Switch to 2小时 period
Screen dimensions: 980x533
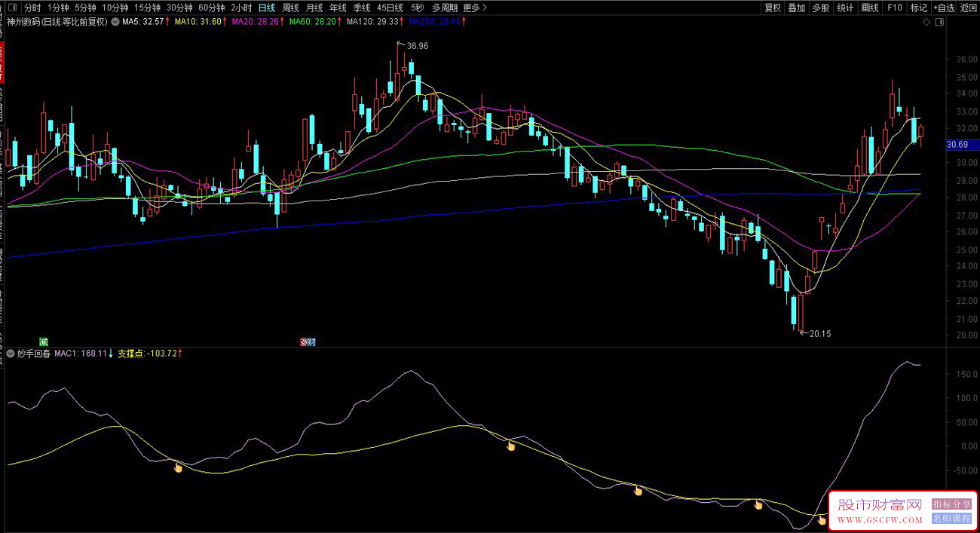point(241,8)
